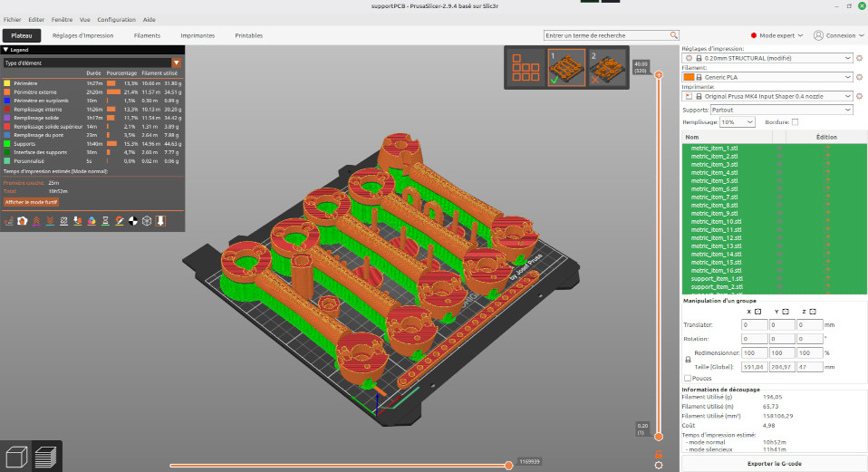Click Exporter le G-code button
This screenshot has height=472, width=868.
[x=775, y=464]
